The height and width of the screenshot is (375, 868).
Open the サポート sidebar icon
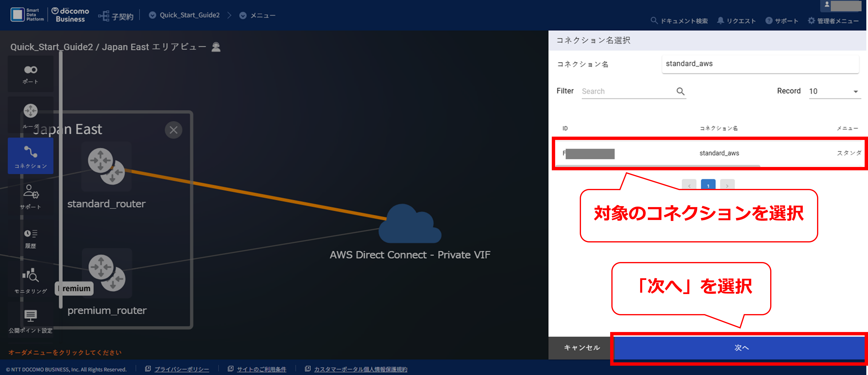click(31, 197)
